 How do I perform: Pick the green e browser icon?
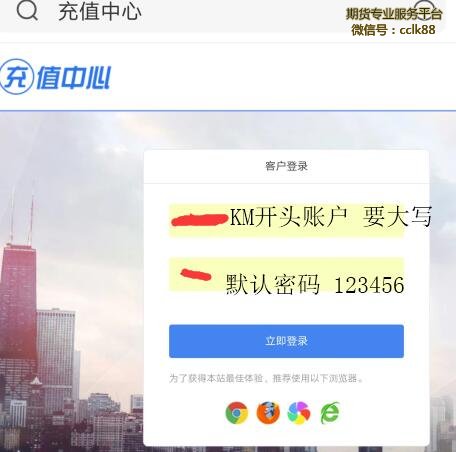(330, 413)
